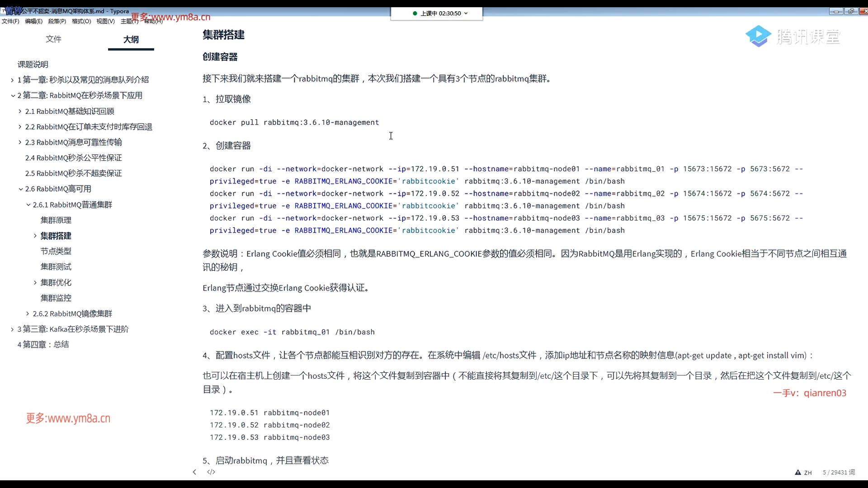Open the 格式(O) menu
Screen dimensions: 868x488
(81, 21)
